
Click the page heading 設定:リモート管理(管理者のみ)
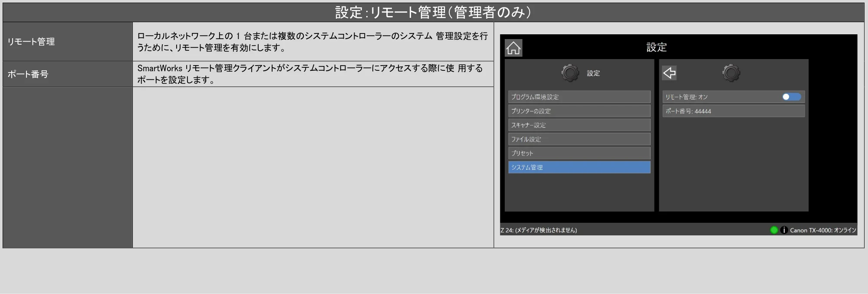click(434, 12)
